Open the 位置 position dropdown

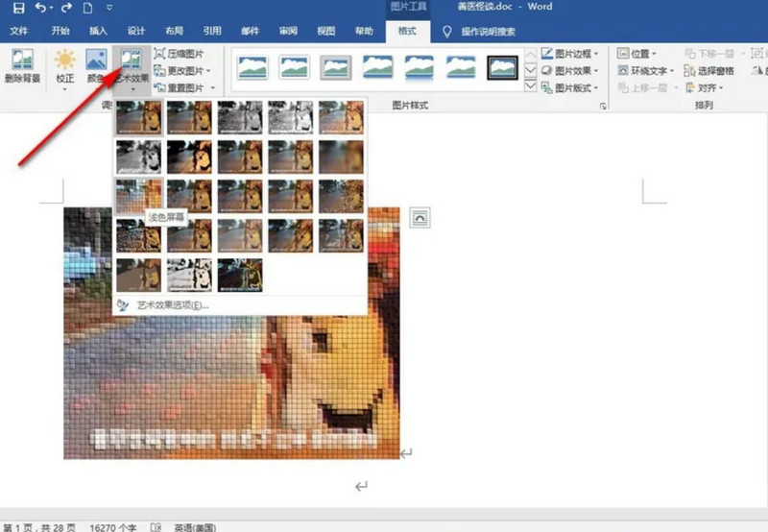pyautogui.click(x=636, y=54)
